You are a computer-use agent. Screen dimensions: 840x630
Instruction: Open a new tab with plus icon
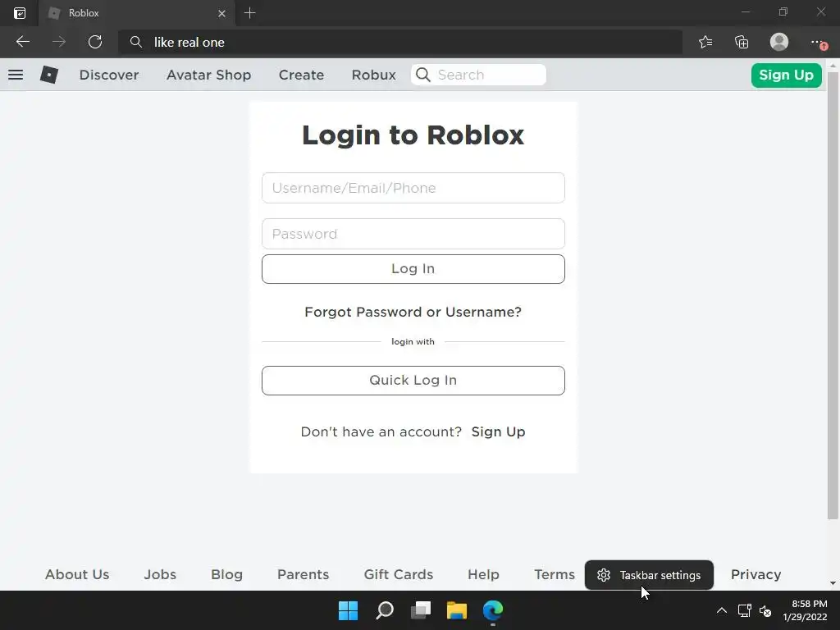(249, 13)
